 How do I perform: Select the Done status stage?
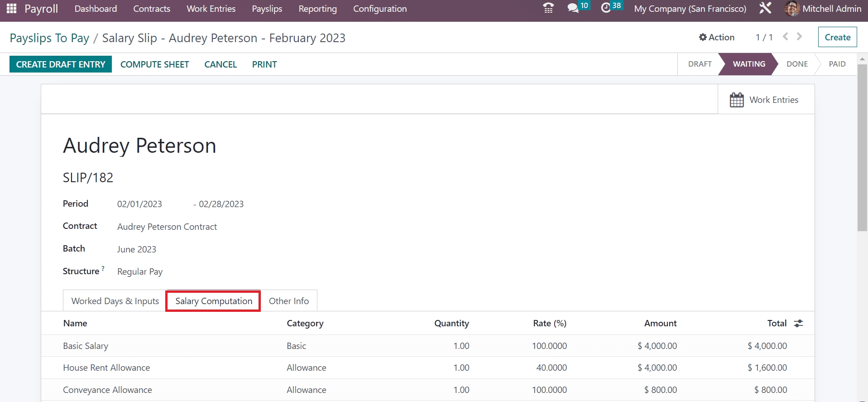click(x=796, y=64)
